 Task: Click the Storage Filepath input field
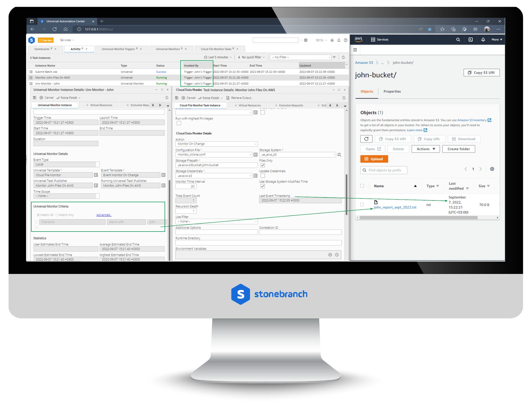pyautogui.click(x=216, y=165)
